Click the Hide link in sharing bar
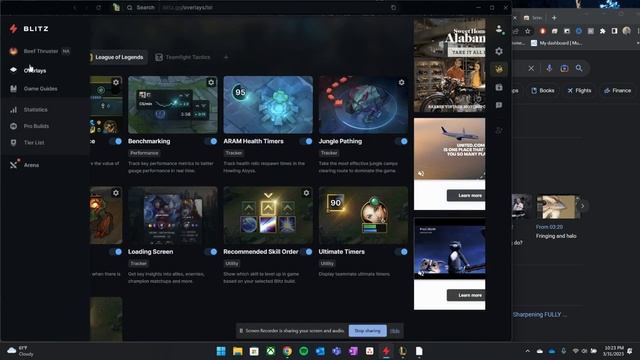 (x=395, y=331)
